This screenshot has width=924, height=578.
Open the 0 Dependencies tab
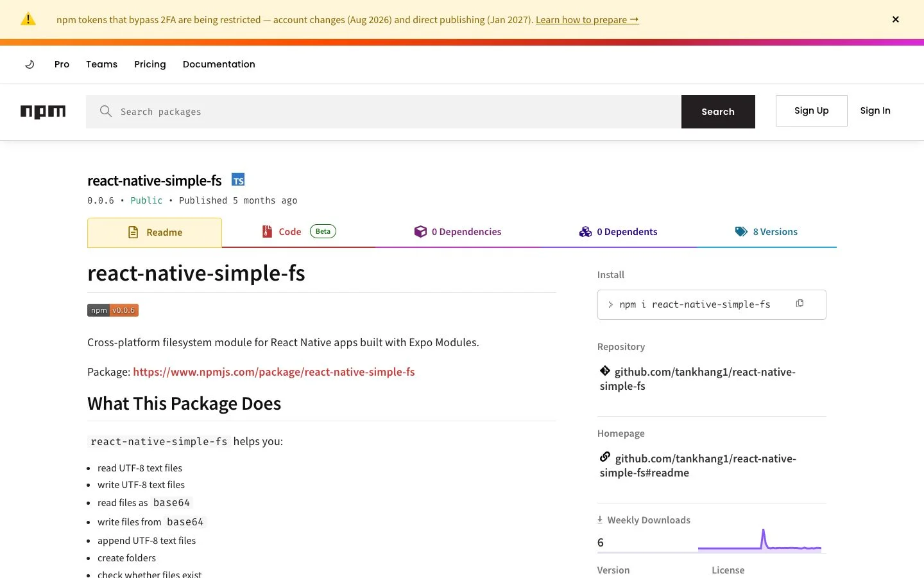pos(458,232)
